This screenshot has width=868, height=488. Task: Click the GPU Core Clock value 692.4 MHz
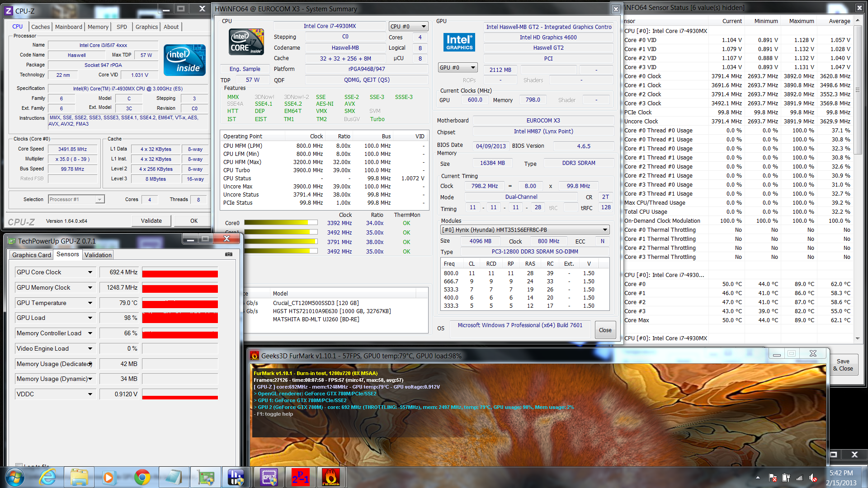[119, 272]
